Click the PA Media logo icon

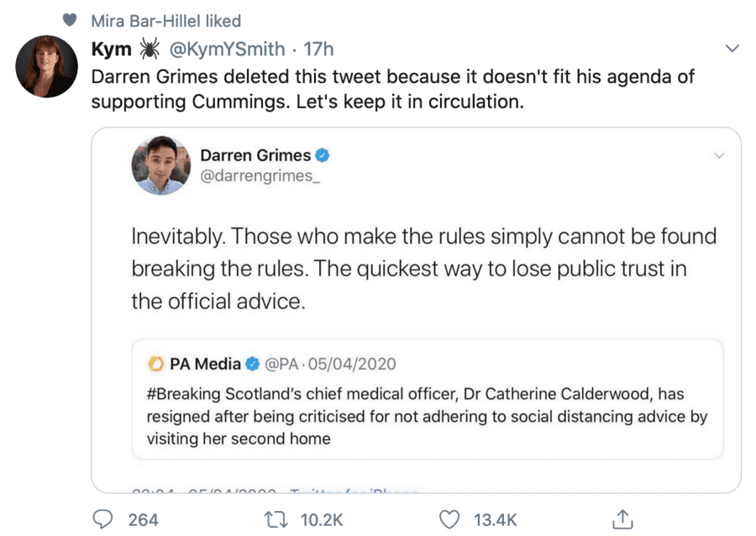[x=155, y=364]
